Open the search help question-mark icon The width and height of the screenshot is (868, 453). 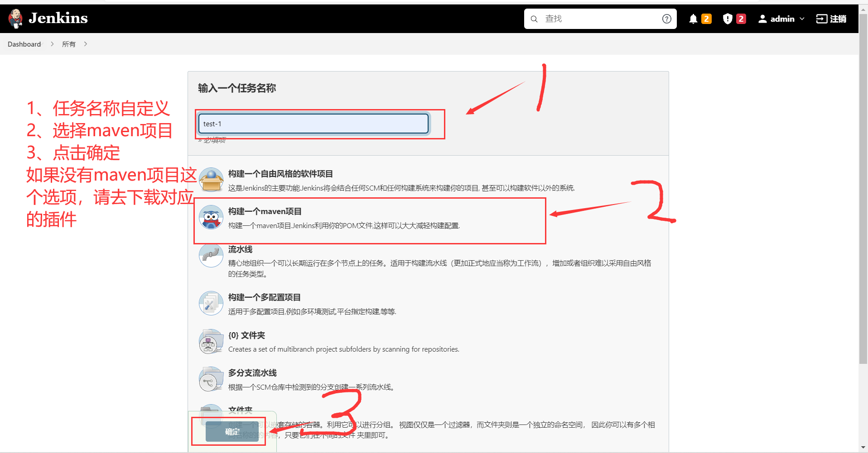click(x=666, y=19)
